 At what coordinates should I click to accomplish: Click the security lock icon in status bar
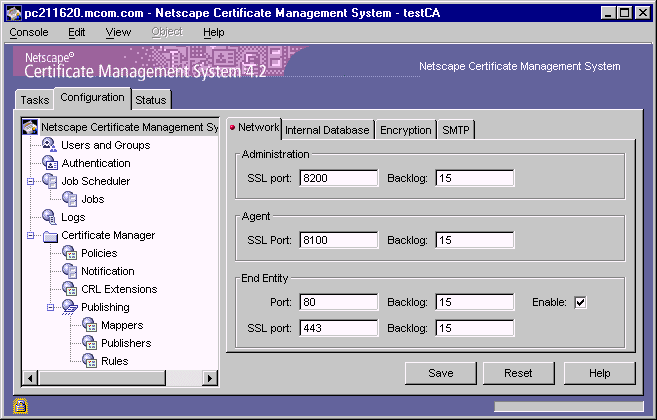coord(20,406)
